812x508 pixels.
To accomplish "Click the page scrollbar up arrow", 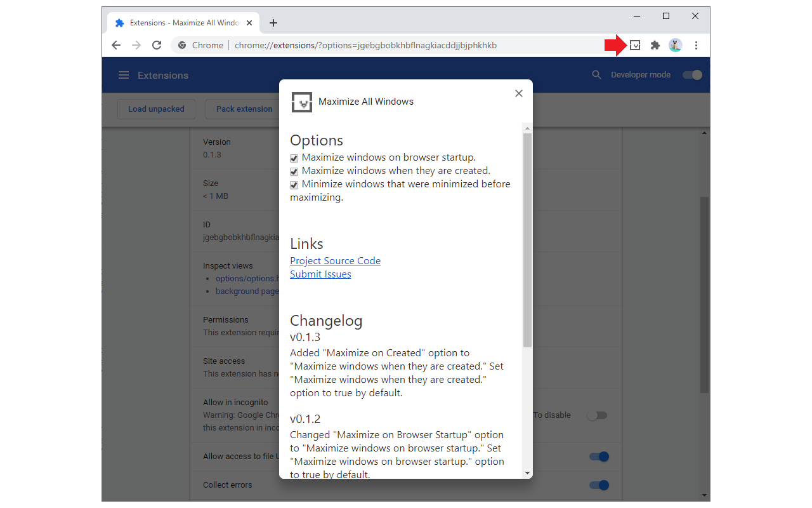I will 705,133.
